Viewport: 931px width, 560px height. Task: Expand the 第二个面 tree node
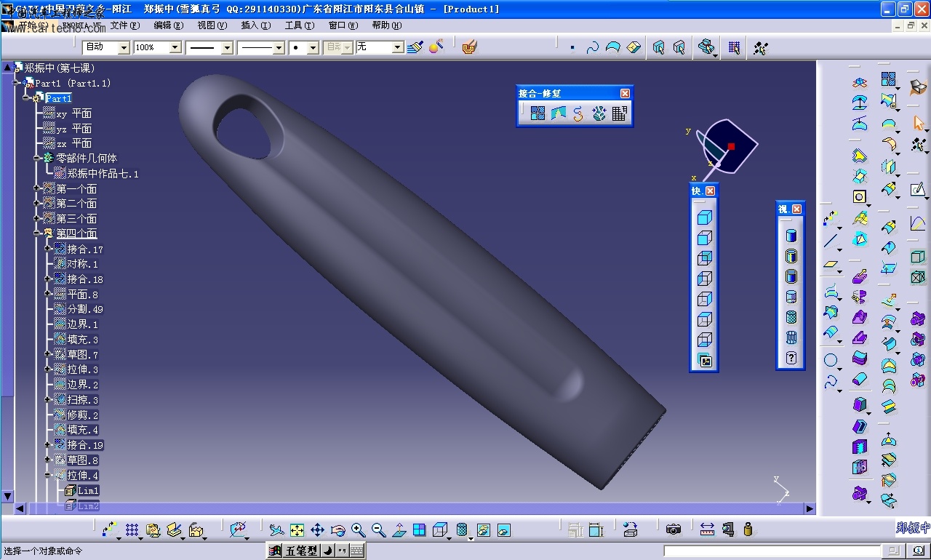[x=37, y=204]
